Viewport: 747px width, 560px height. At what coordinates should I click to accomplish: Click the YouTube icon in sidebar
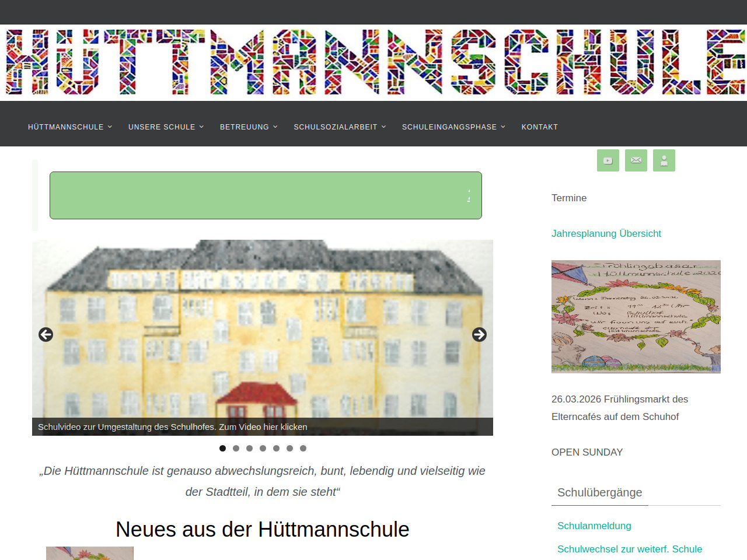pos(608,160)
